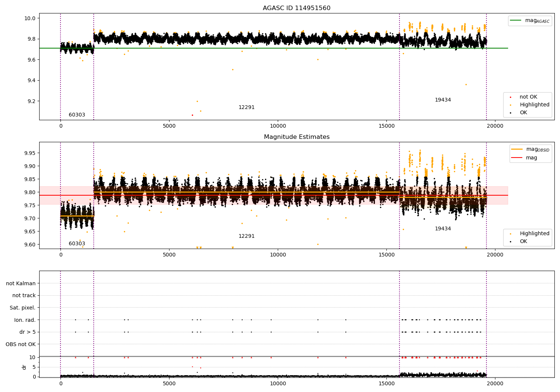Click the 'Ion. rad.' axis label

pyautogui.click(x=25, y=320)
